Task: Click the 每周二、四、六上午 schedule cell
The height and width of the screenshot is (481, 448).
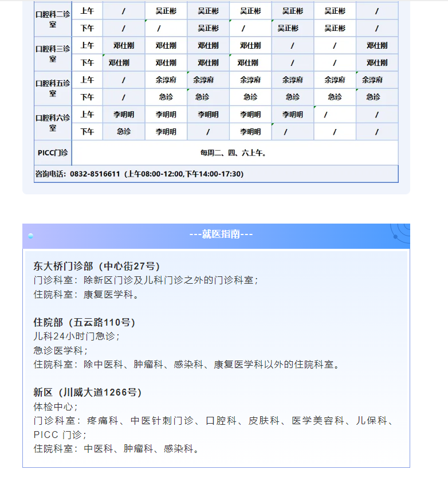Action: [233, 152]
